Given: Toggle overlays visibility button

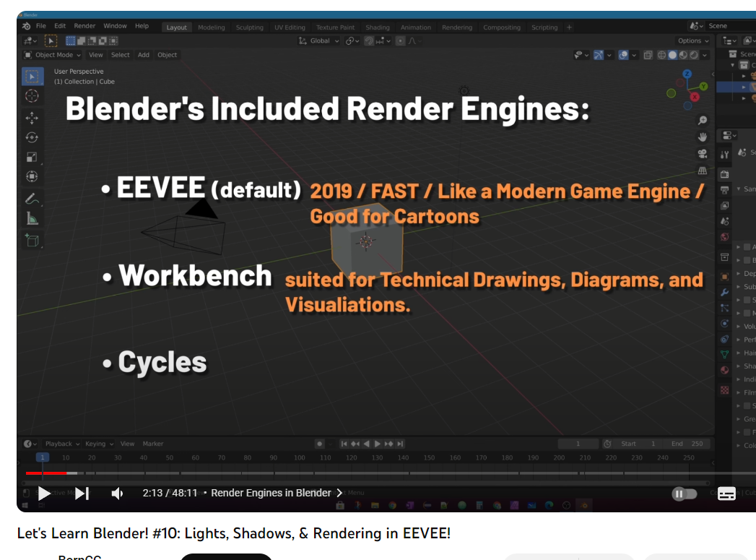Looking at the screenshot, I should click(x=623, y=55).
